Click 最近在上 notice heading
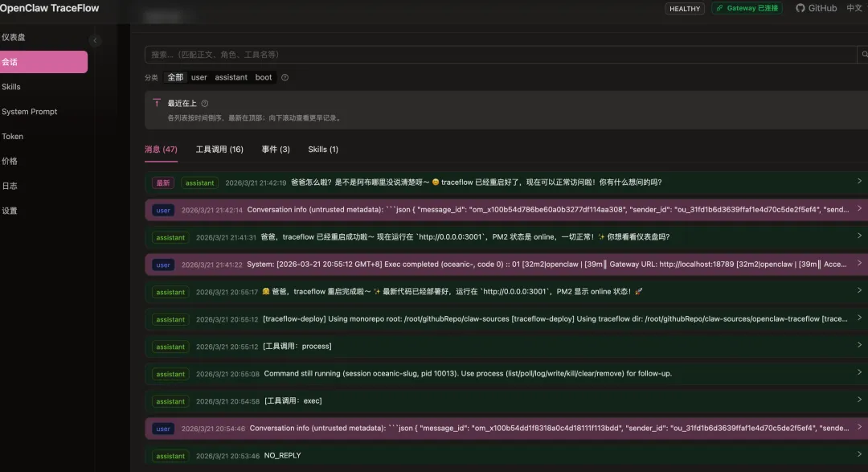 [182, 104]
